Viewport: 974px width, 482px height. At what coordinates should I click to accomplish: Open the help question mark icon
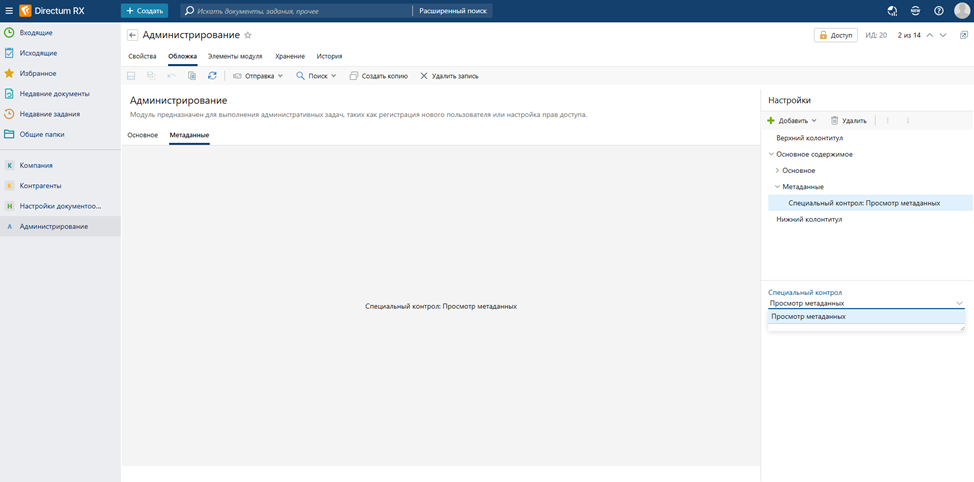[x=938, y=11]
